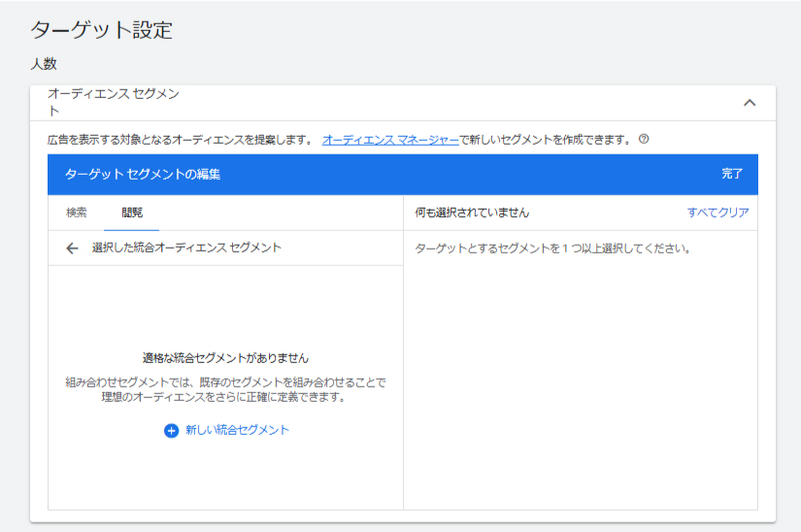Click the 新しい統合セグメント link text
Image resolution: width=801 pixels, height=532 pixels.
click(237, 430)
